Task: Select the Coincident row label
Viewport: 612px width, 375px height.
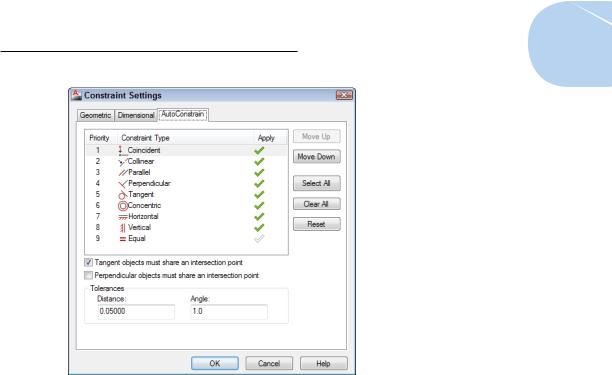Action: (144, 150)
